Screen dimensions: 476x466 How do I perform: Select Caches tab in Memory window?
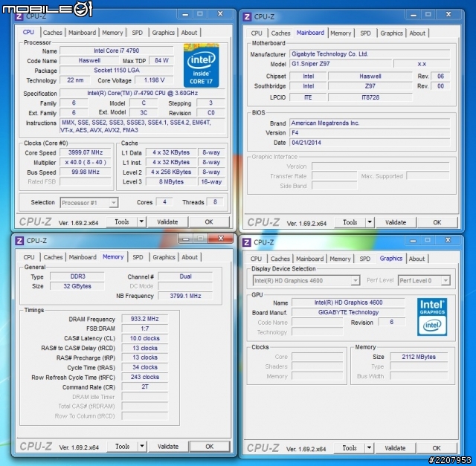click(x=53, y=257)
